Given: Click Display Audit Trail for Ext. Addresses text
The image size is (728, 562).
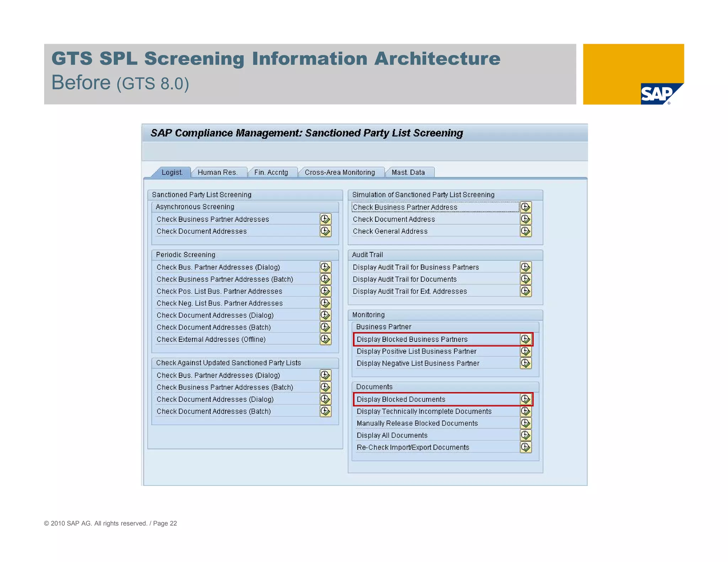Looking at the screenshot, I should point(409,291).
